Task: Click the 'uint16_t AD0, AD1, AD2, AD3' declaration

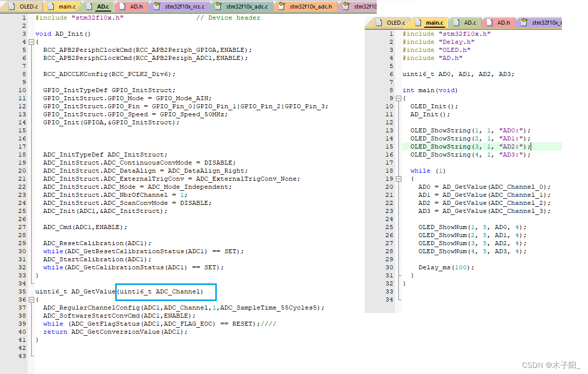Action: (459, 74)
